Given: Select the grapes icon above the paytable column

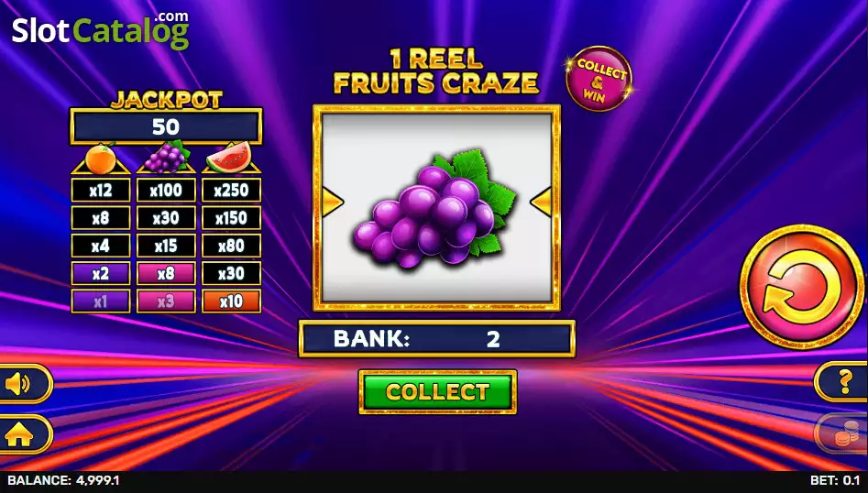Looking at the screenshot, I should click(166, 157).
